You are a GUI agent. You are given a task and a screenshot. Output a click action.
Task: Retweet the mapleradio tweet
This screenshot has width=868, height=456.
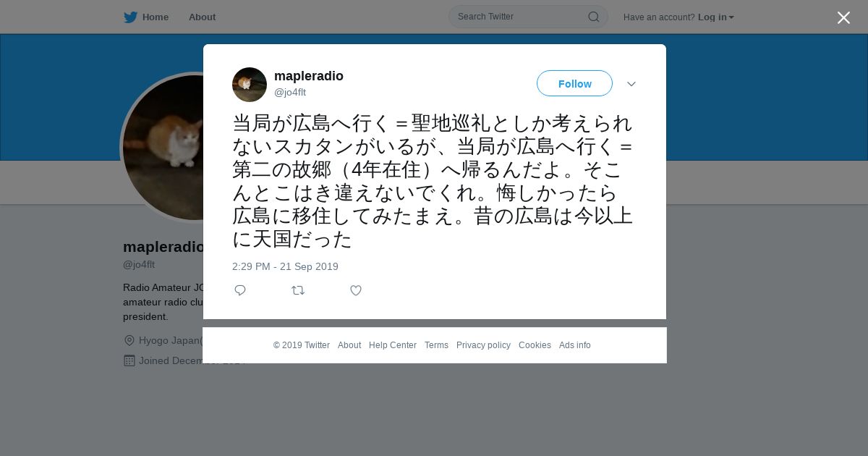click(x=298, y=290)
